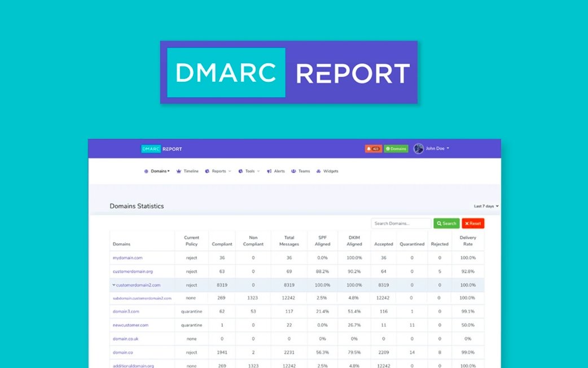The height and width of the screenshot is (368, 588).
Task: Open the notifications bell badge 423
Action: 373,149
